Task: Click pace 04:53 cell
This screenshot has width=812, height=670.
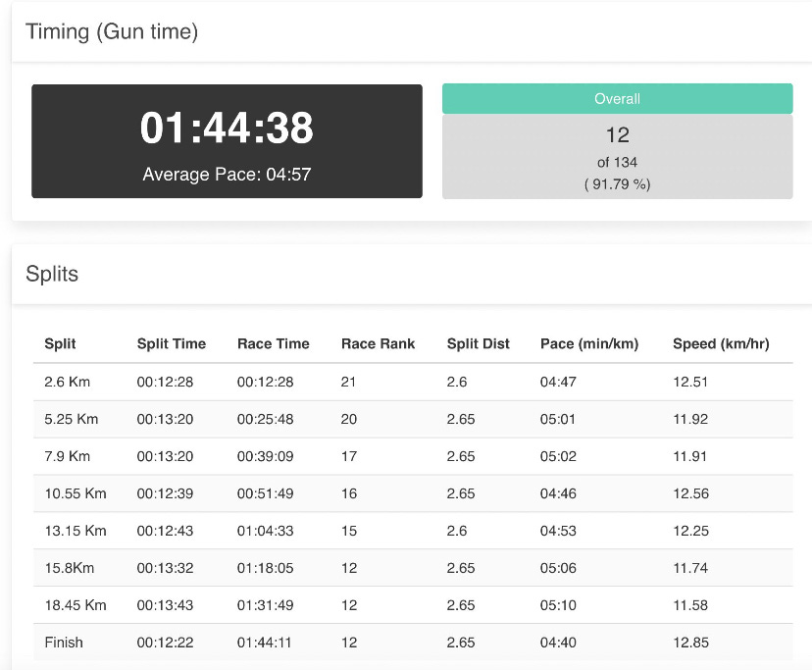Action: 558,531
